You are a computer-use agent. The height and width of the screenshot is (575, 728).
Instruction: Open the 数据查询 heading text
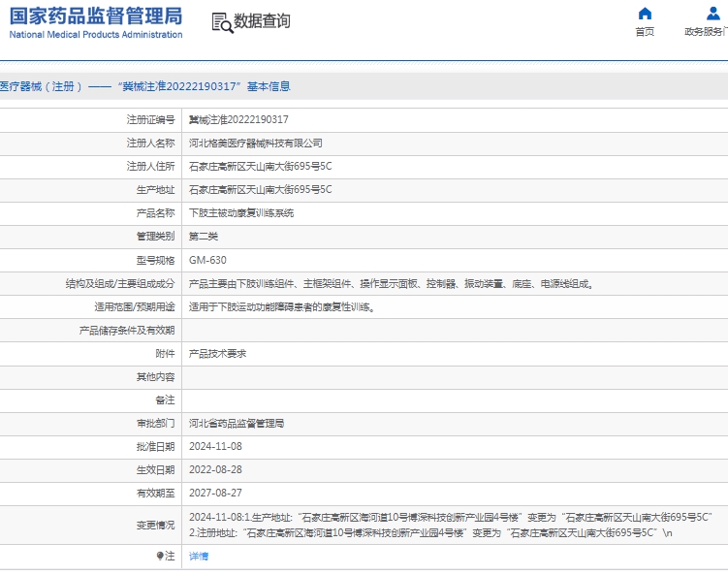pos(262,21)
